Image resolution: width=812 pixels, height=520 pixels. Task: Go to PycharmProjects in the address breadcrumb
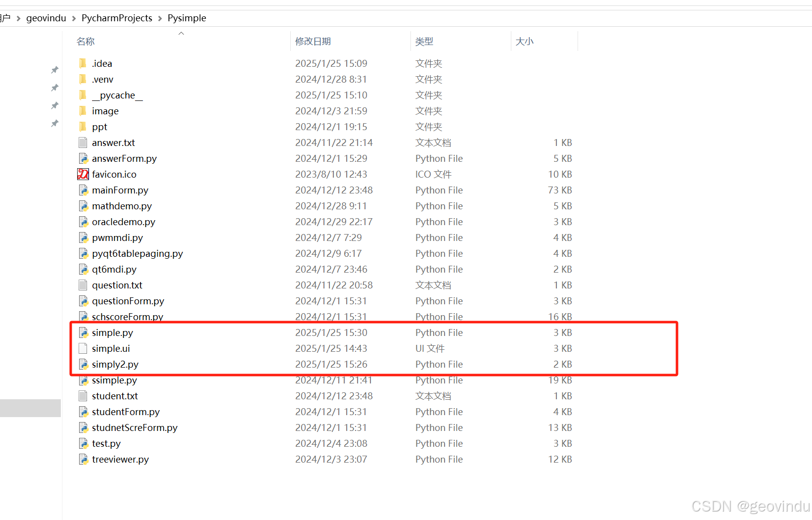pyautogui.click(x=117, y=18)
